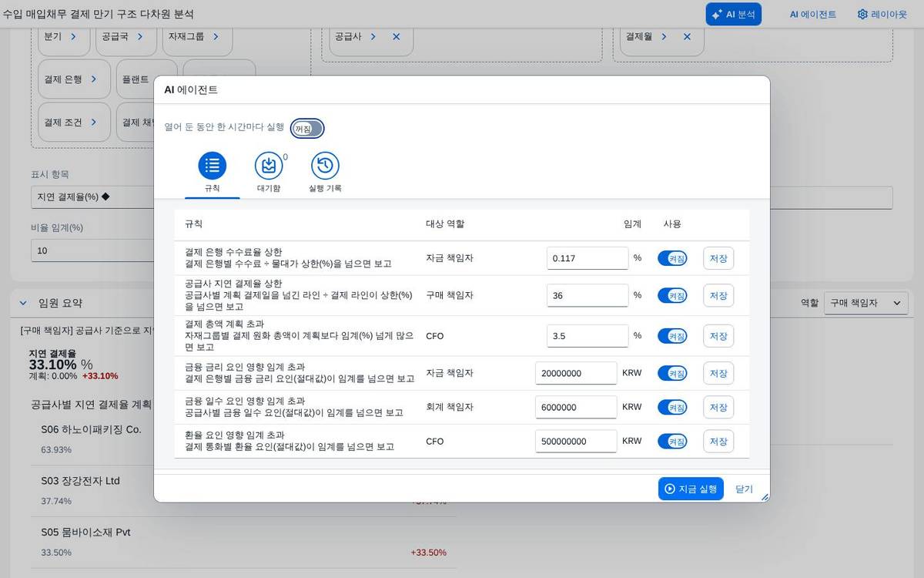Close the dialog with 닫기
Image resolution: width=924 pixels, height=578 pixels.
coord(744,489)
